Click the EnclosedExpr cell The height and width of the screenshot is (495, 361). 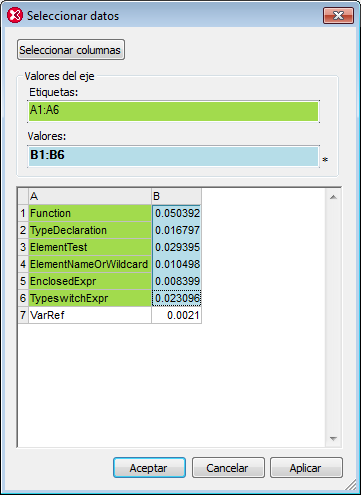[x=90, y=281]
